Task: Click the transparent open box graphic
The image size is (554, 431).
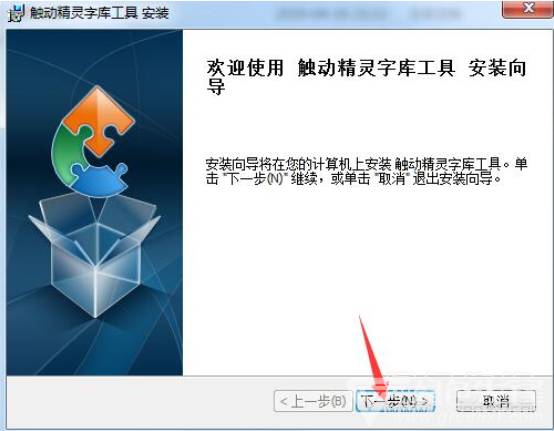Action: [95, 254]
